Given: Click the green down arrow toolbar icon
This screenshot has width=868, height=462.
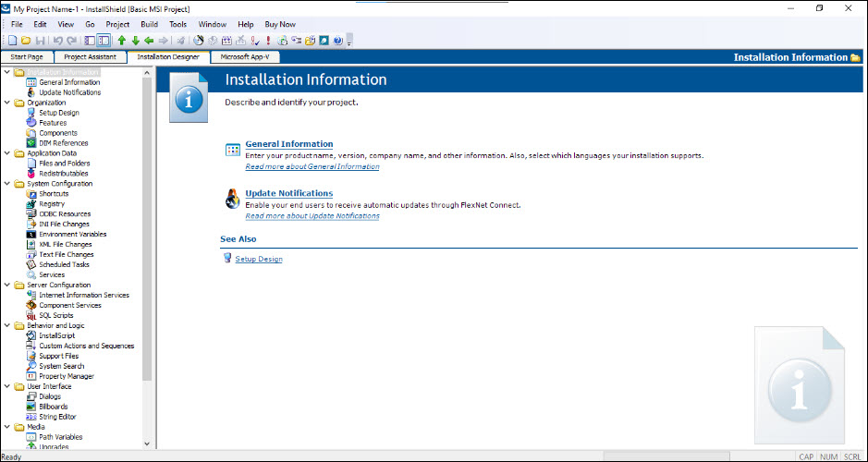Looking at the screenshot, I should (x=136, y=41).
